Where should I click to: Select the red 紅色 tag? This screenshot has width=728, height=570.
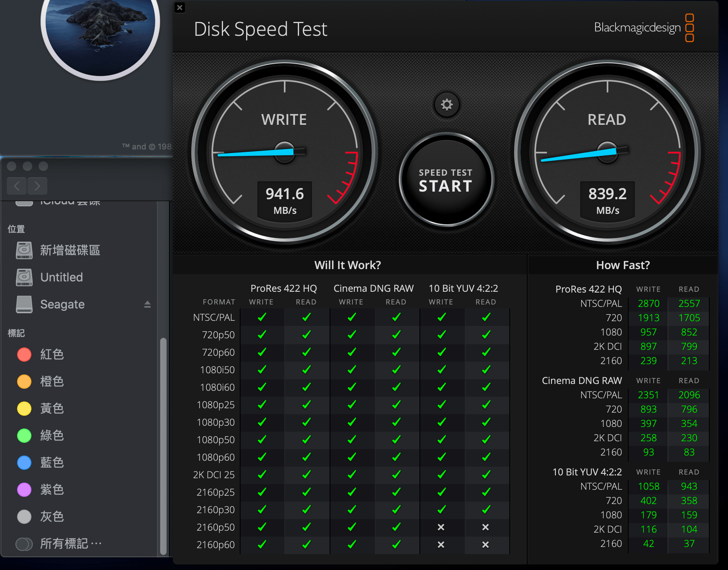52,355
